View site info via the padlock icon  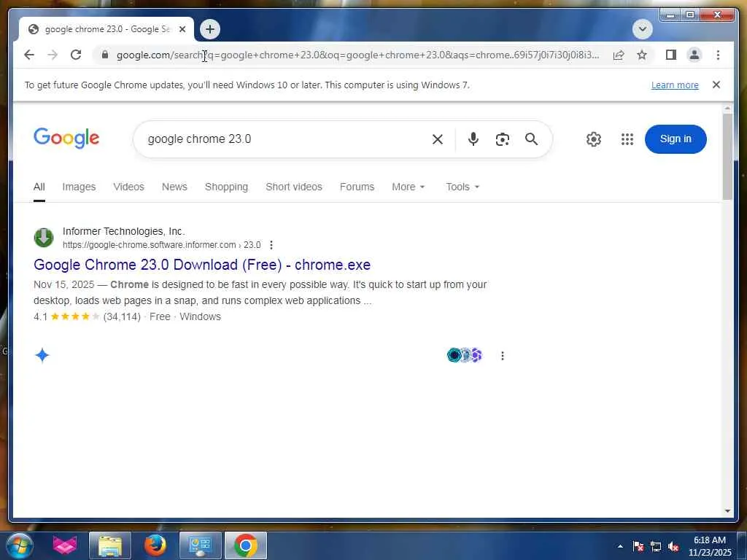tap(105, 55)
